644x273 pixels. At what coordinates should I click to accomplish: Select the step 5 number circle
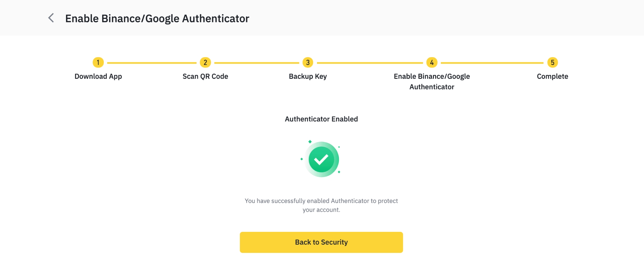point(552,63)
